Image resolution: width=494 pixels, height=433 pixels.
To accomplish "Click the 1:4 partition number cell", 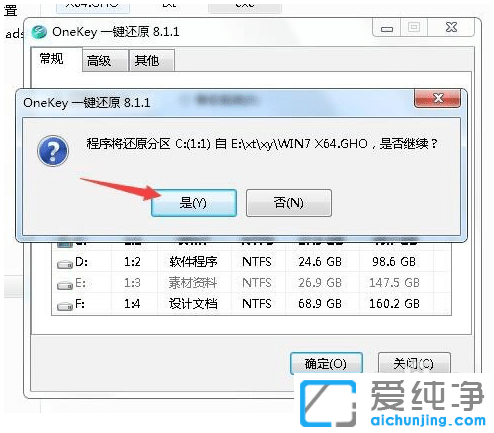I will pyautogui.click(x=132, y=304).
